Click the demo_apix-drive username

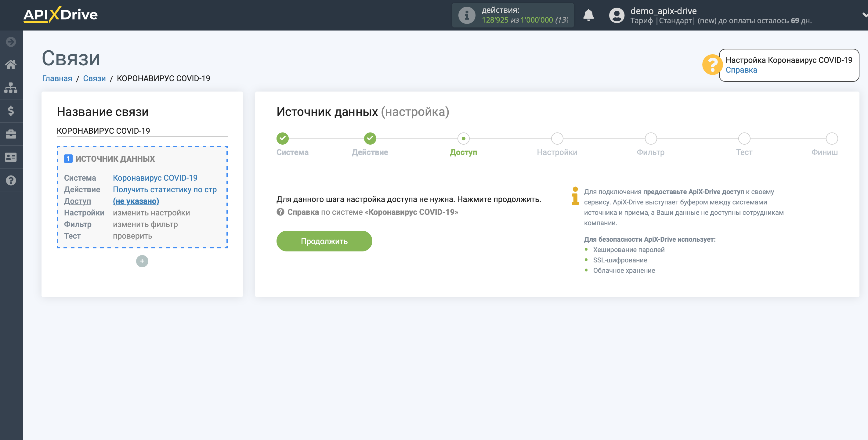tap(663, 11)
